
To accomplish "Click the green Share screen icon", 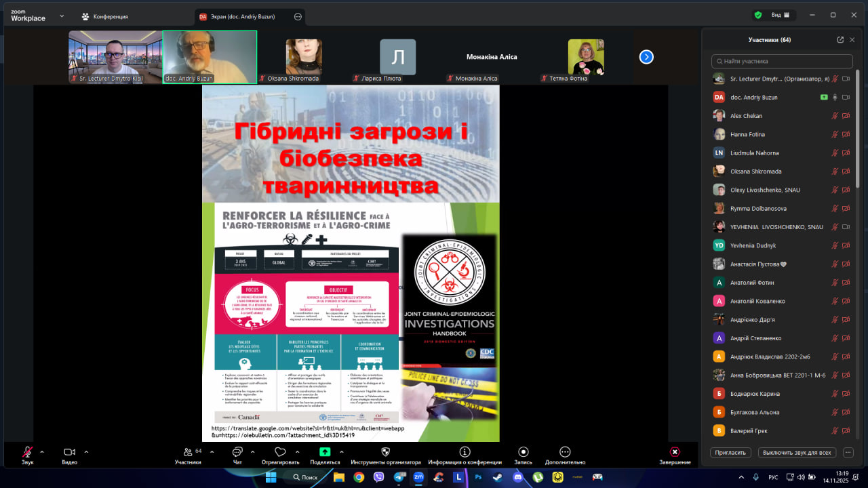I will pyautogui.click(x=325, y=452).
